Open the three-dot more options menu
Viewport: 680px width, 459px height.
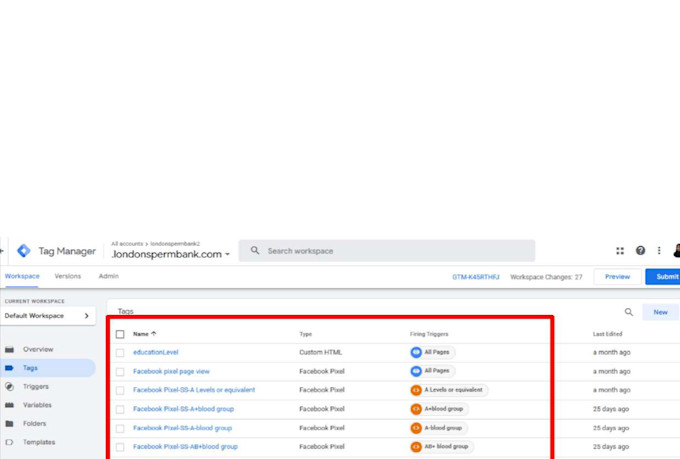659,251
